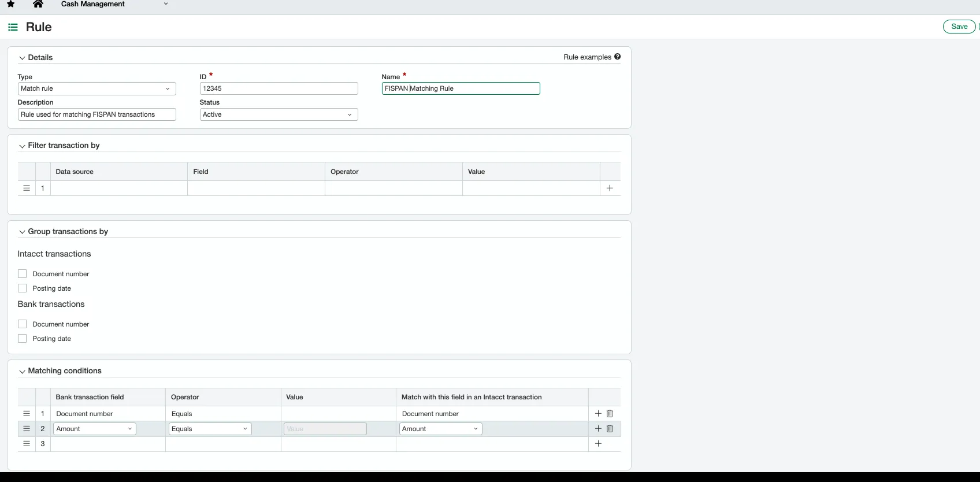Click the Data source cell in filter row 1

point(119,188)
